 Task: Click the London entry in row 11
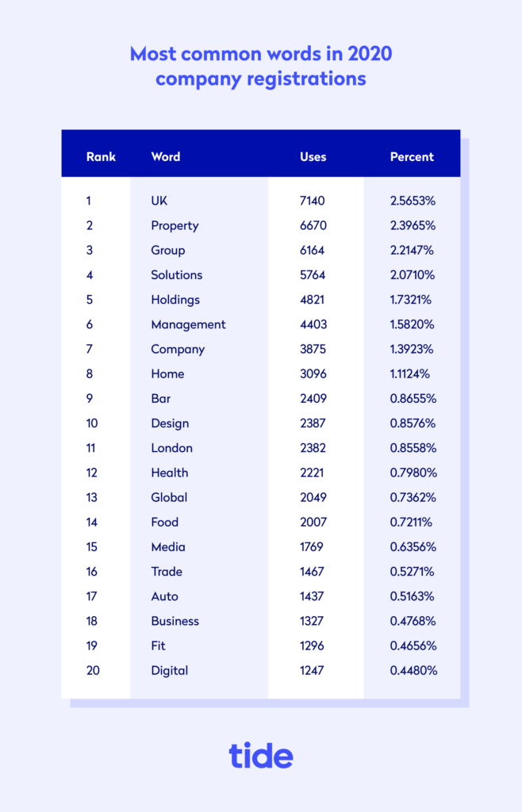coord(172,448)
